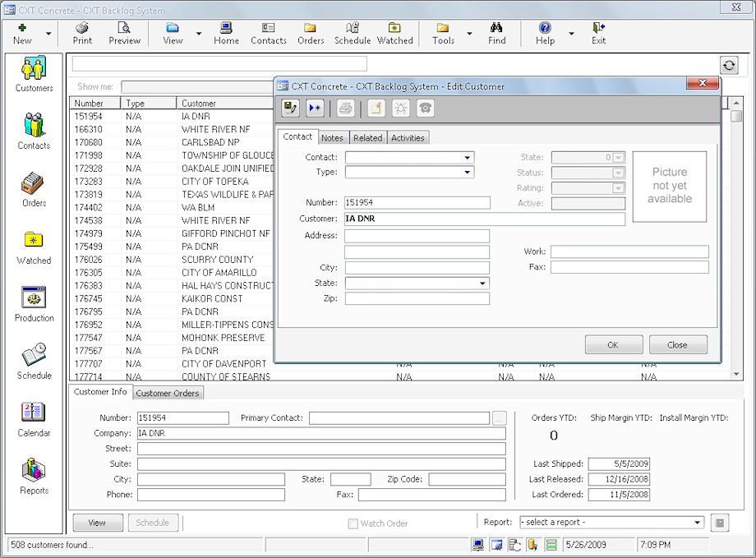Image resolution: width=756 pixels, height=558 pixels.
Task: Select Schedule in the left sidebar
Action: 34,362
